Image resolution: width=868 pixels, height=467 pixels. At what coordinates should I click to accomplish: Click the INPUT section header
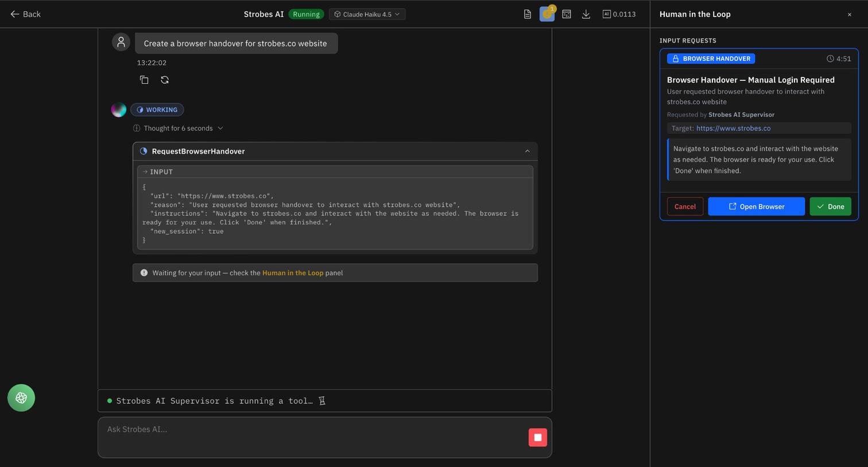[x=335, y=172]
